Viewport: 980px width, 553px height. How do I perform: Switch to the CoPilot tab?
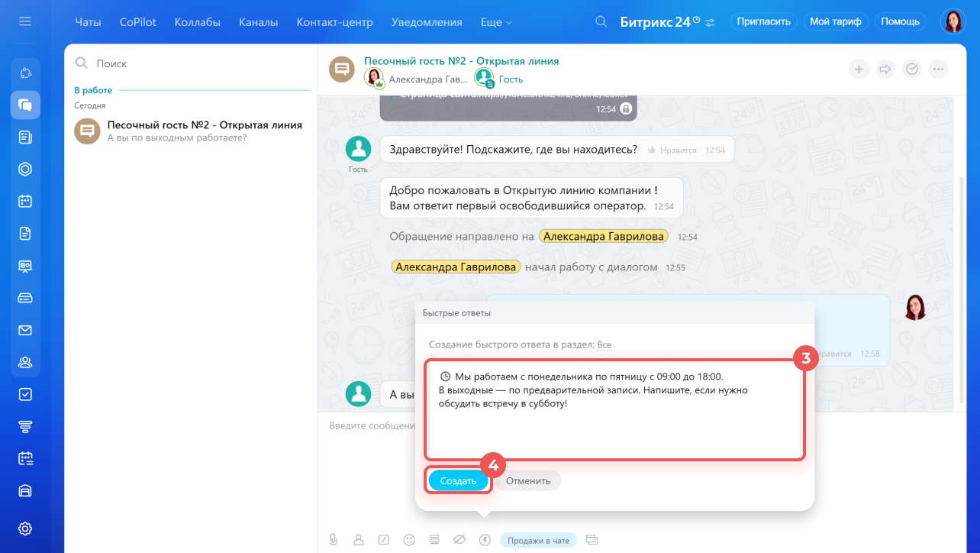pyautogui.click(x=138, y=22)
